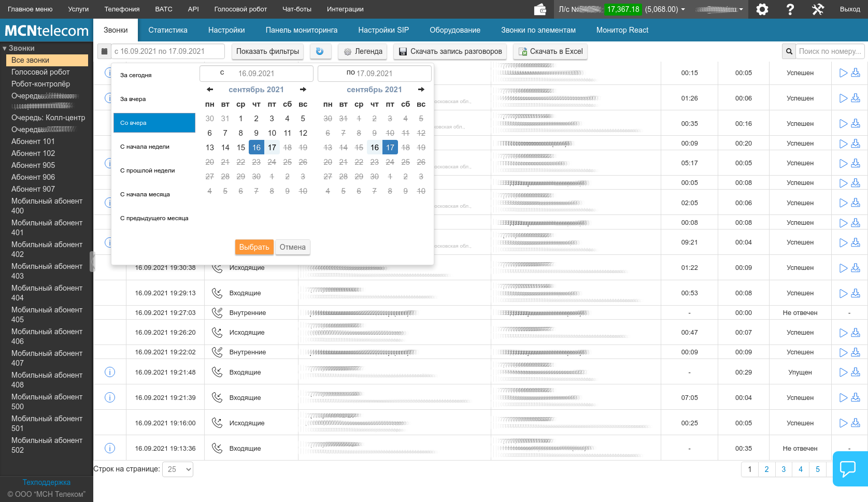The height and width of the screenshot is (502, 868).
Task: Switch to Монитор React tab
Action: tap(622, 30)
